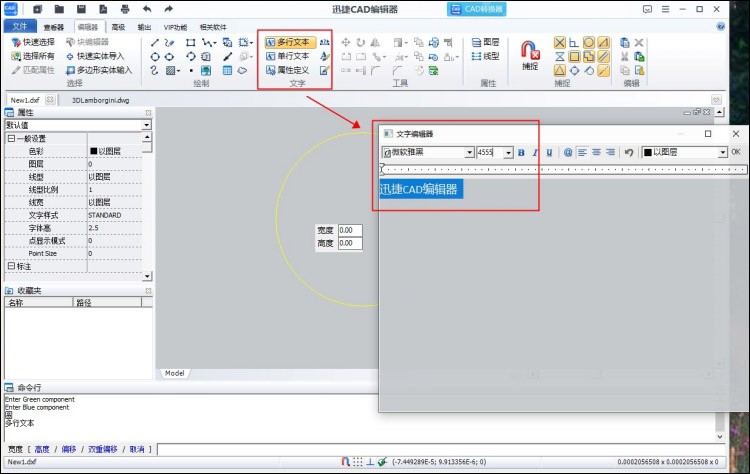Toggle underline in the text editor
This screenshot has height=474, width=750.
pos(549,152)
